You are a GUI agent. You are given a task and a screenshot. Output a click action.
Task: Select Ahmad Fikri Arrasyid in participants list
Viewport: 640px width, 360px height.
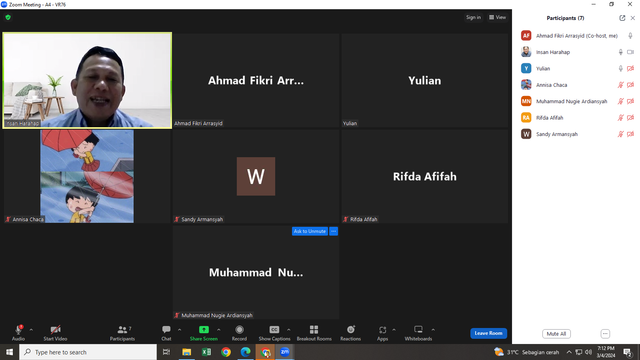coord(576,36)
